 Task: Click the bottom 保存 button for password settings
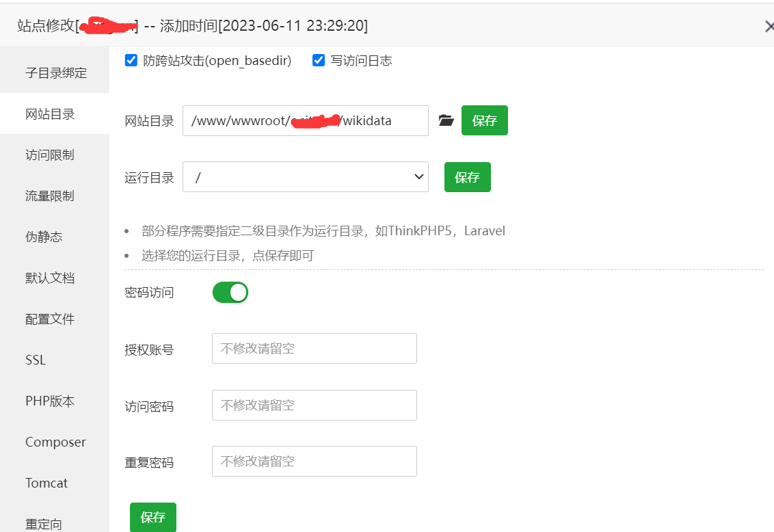tap(152, 518)
